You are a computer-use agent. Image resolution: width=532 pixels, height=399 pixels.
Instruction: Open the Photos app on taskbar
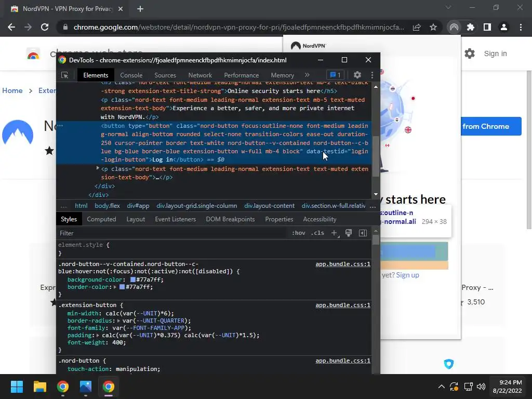click(x=86, y=387)
